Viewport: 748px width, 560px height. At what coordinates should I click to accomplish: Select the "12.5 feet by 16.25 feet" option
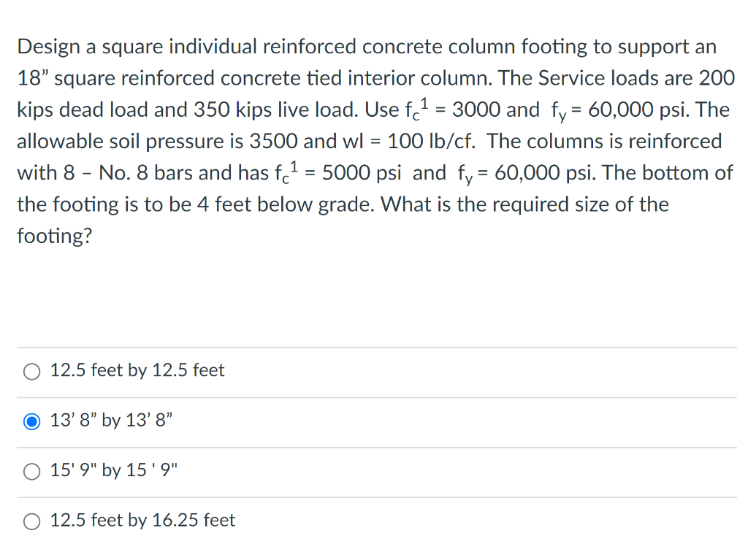[x=31, y=521]
